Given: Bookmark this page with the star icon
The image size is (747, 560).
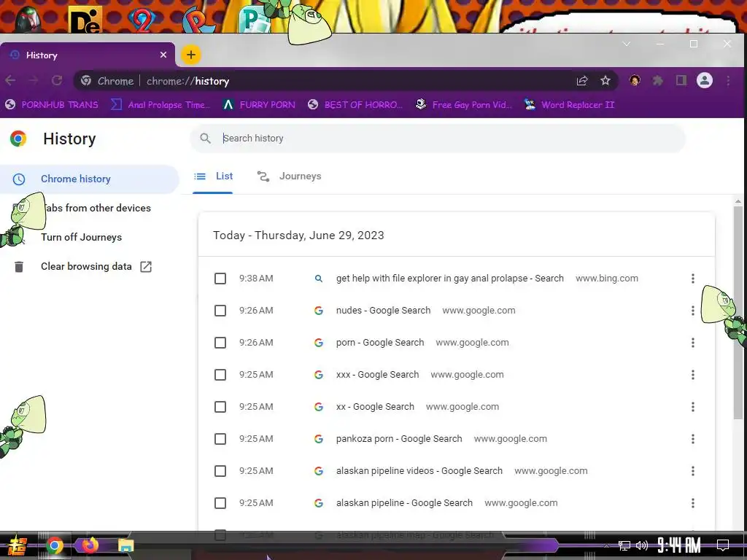Looking at the screenshot, I should [605, 80].
